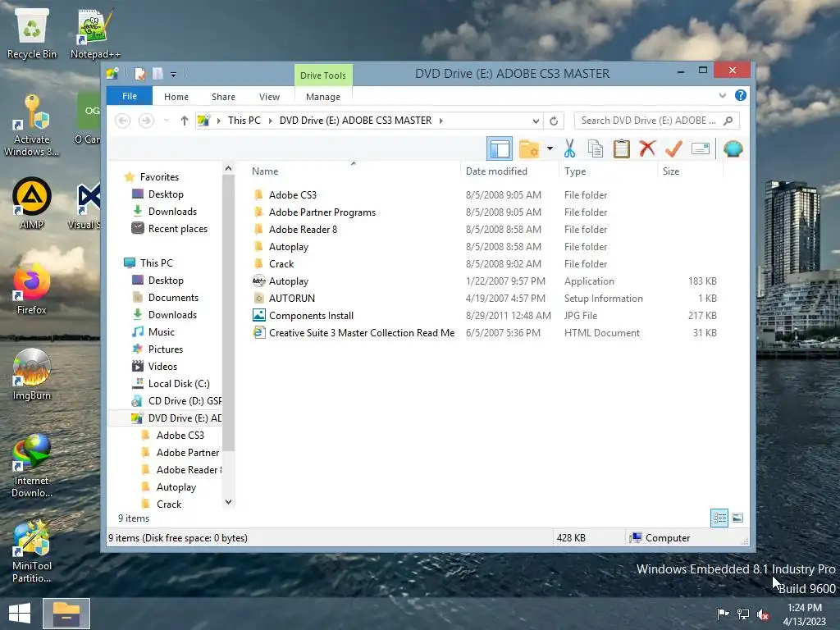
Task: Select Favorites in the navigation pane
Action: (159, 177)
